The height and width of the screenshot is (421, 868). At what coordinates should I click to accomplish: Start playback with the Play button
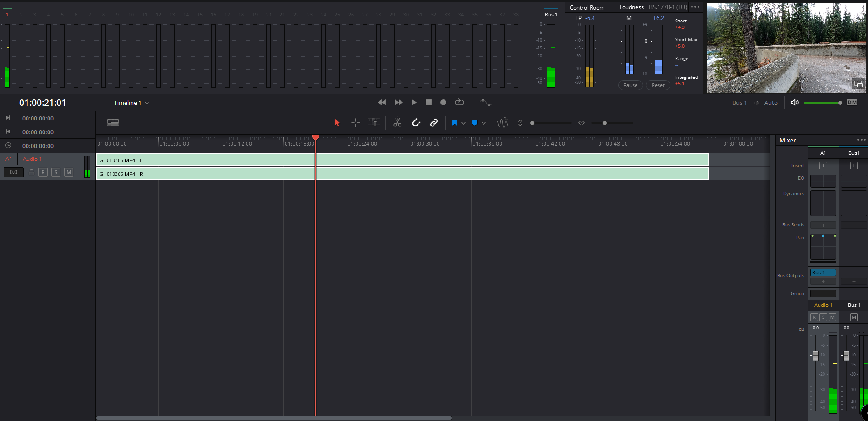[414, 103]
